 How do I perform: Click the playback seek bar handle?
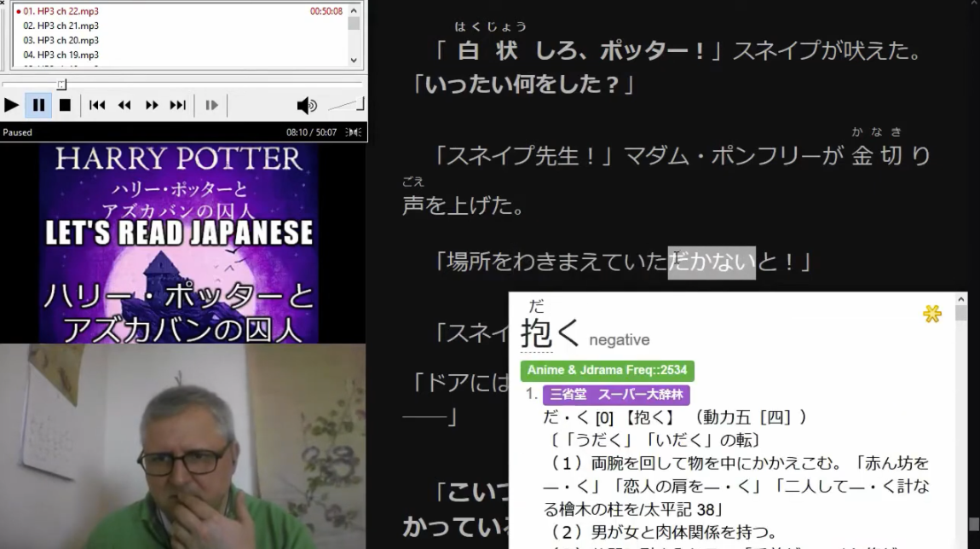[61, 84]
